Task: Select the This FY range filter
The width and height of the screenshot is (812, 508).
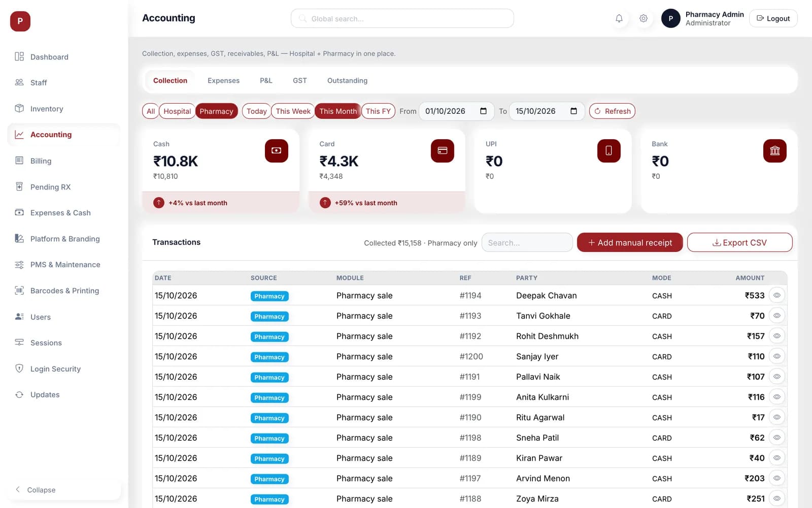Action: click(x=378, y=111)
